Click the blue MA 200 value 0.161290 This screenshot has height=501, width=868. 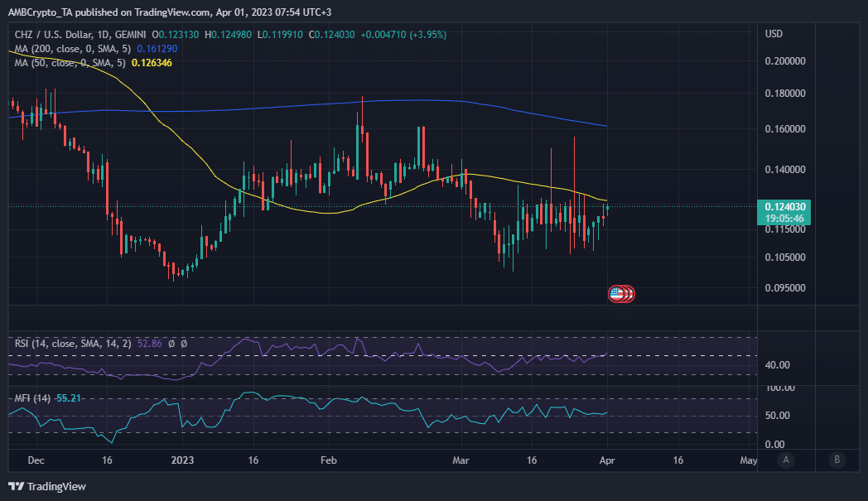tap(157, 49)
